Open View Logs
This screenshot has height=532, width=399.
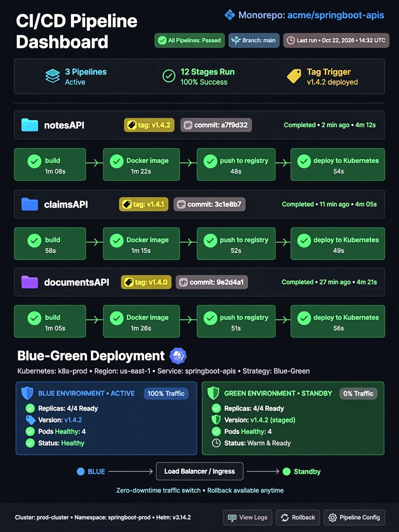click(247, 517)
